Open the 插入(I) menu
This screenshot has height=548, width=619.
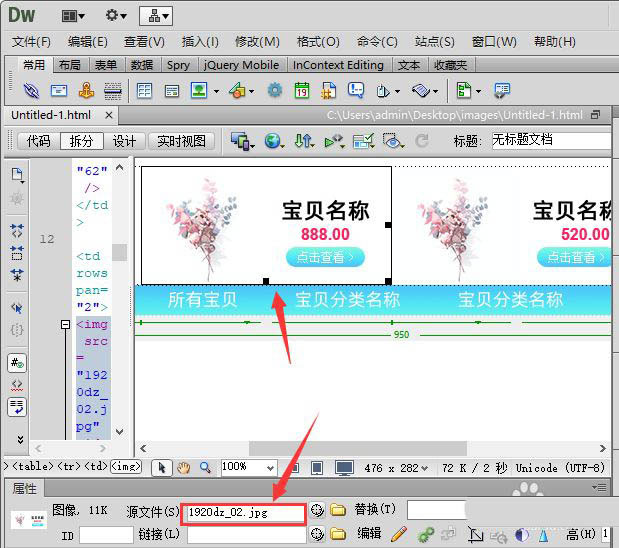(200, 41)
